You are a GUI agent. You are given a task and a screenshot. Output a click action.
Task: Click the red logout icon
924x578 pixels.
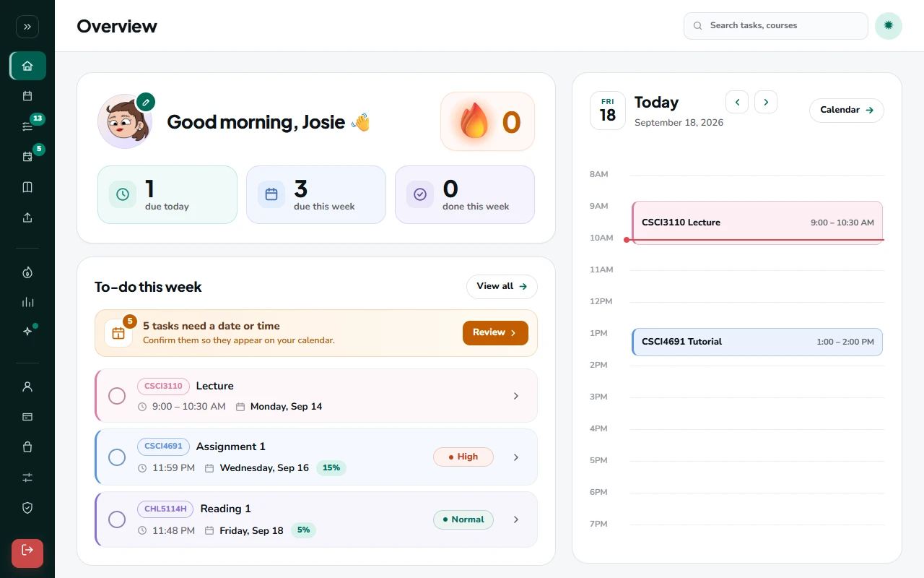click(27, 553)
